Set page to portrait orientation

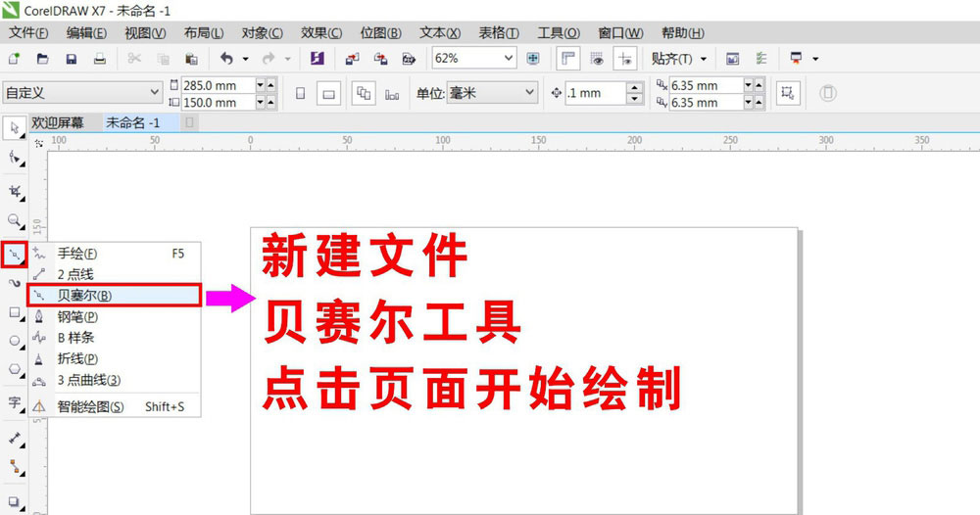point(301,94)
